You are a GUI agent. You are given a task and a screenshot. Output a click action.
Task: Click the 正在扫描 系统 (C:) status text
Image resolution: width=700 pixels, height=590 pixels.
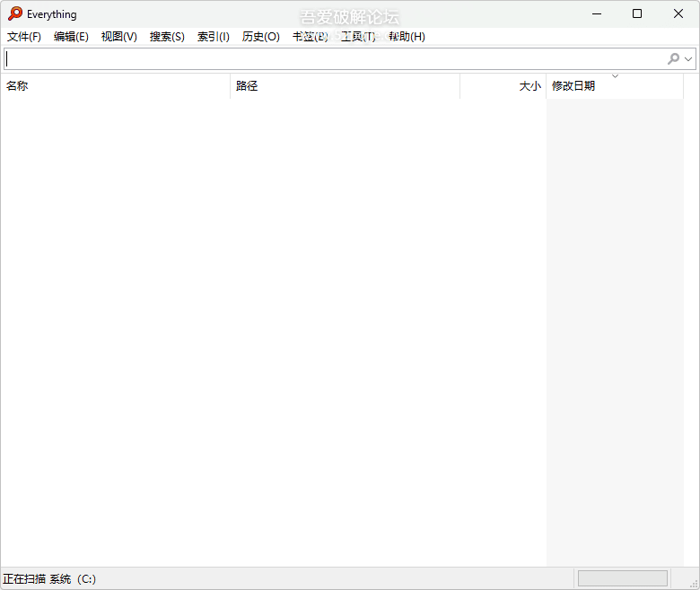tap(49, 579)
